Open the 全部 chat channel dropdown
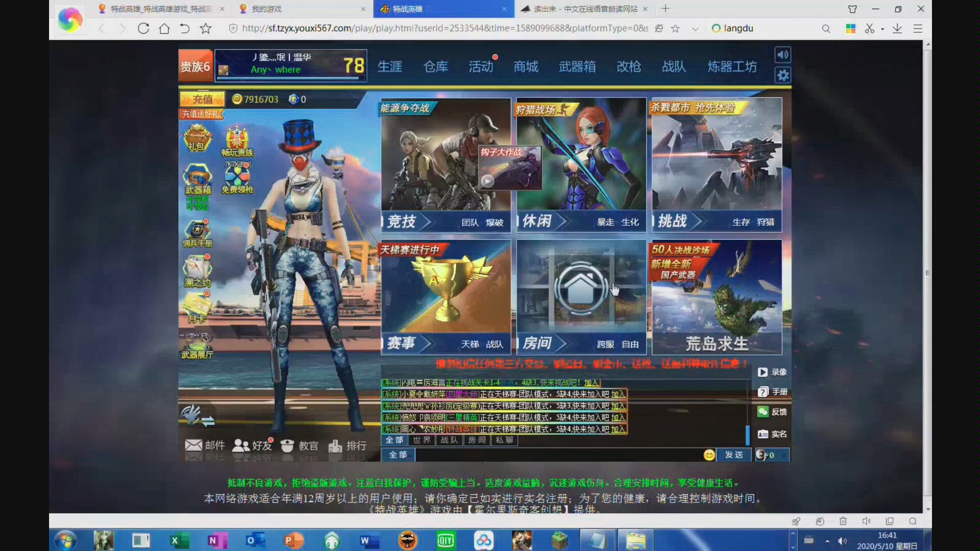This screenshot has height=551, width=980. point(398,454)
